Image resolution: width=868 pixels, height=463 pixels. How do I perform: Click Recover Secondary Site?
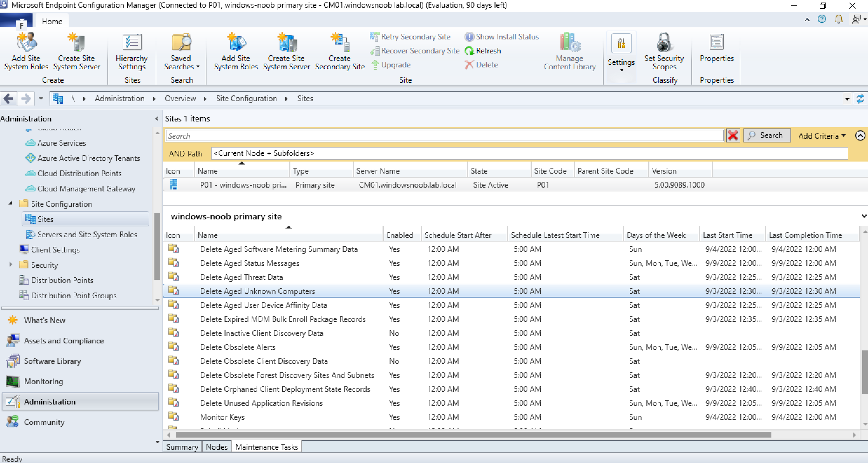pos(415,51)
